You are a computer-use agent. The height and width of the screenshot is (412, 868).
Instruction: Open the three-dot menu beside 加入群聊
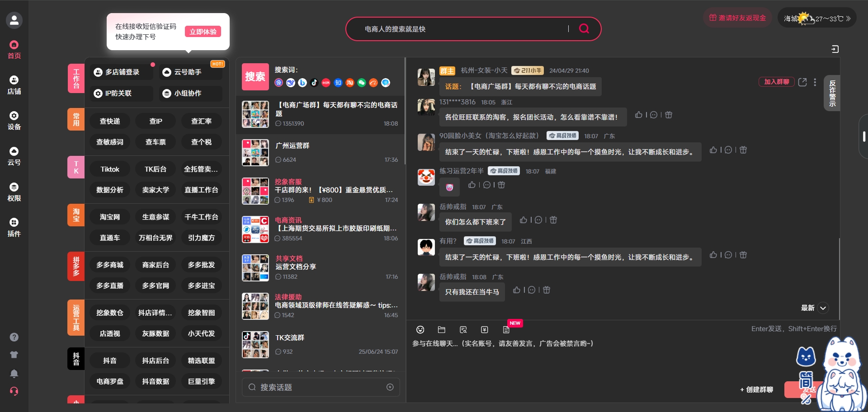(815, 82)
